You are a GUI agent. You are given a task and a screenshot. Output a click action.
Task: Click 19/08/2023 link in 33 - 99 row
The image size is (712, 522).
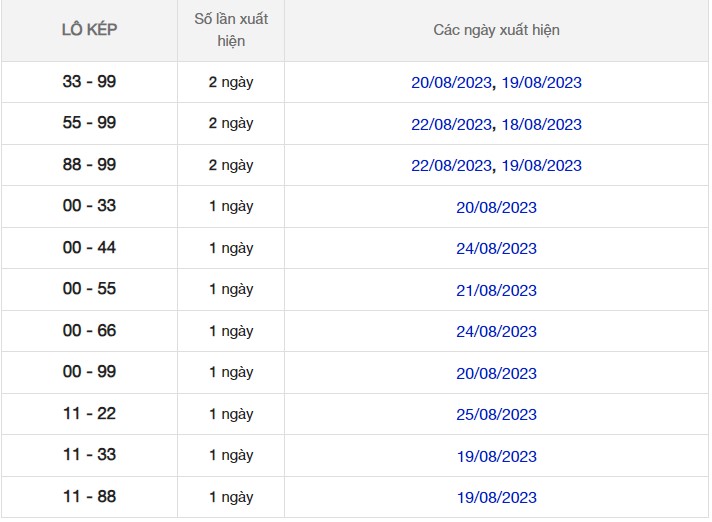pos(541,83)
